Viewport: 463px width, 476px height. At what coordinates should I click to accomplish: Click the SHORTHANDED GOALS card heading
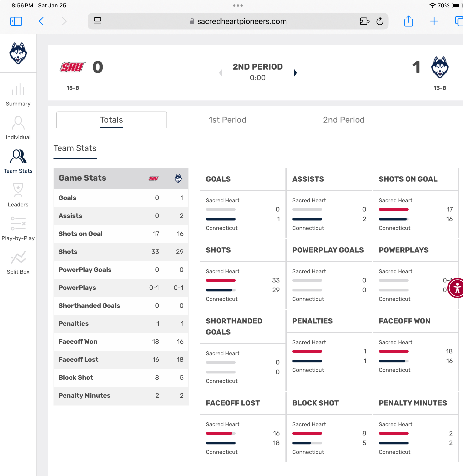[234, 326]
